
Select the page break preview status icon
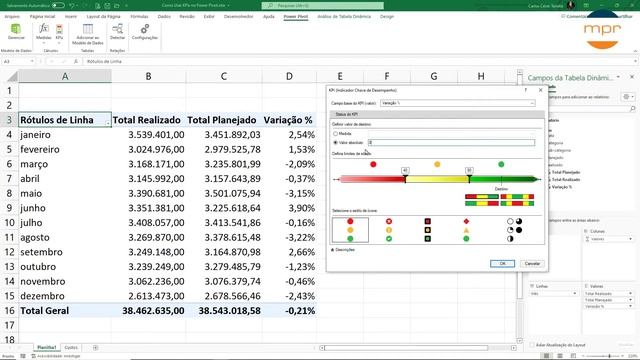[573, 356]
